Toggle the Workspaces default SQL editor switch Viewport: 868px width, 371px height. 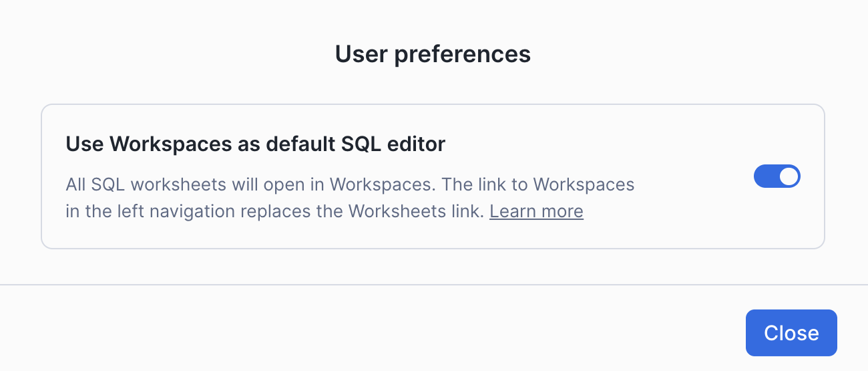(x=777, y=176)
